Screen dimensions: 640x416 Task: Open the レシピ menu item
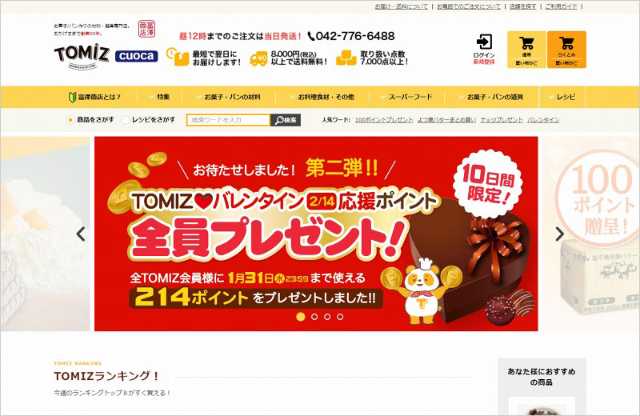(566, 97)
